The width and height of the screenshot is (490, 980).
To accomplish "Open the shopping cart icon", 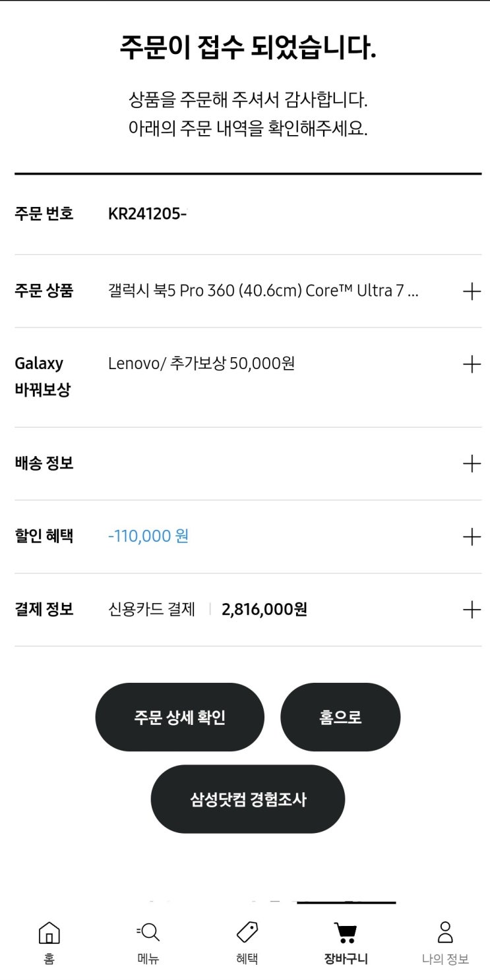I will point(346,933).
